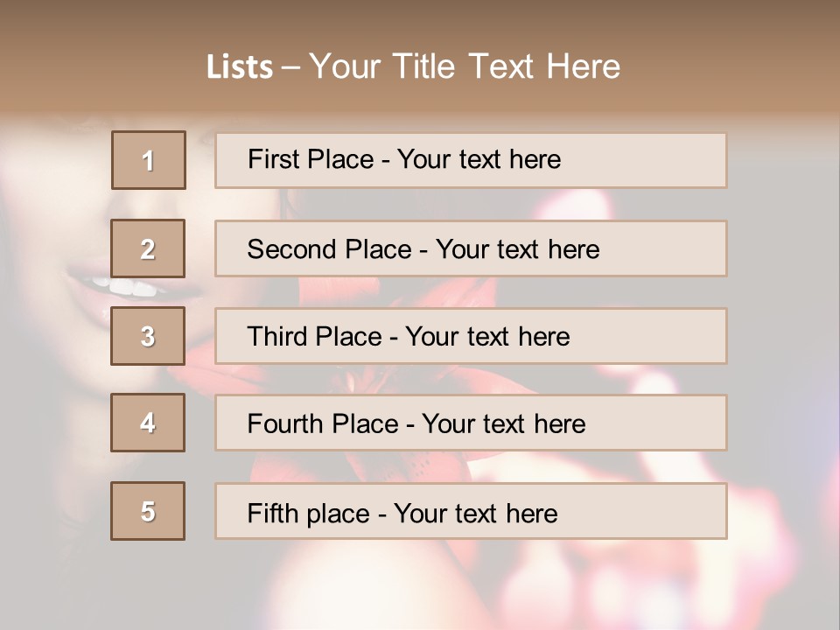Click the Second Place text box
Viewport: 840px width, 630px height.
coord(471,248)
